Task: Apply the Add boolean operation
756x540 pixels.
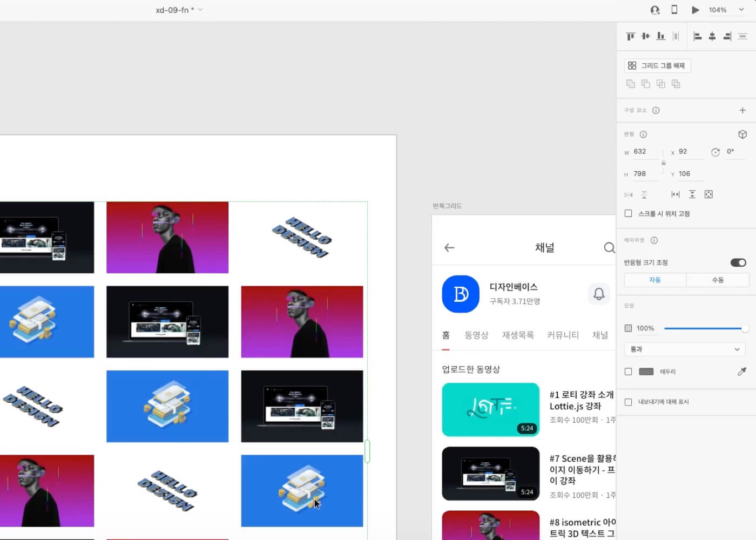Action: click(630, 84)
